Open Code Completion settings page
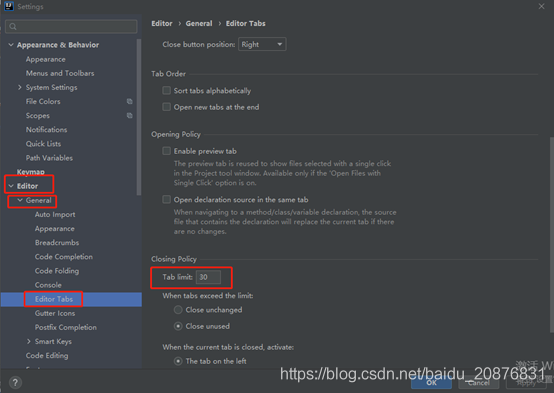 click(64, 257)
